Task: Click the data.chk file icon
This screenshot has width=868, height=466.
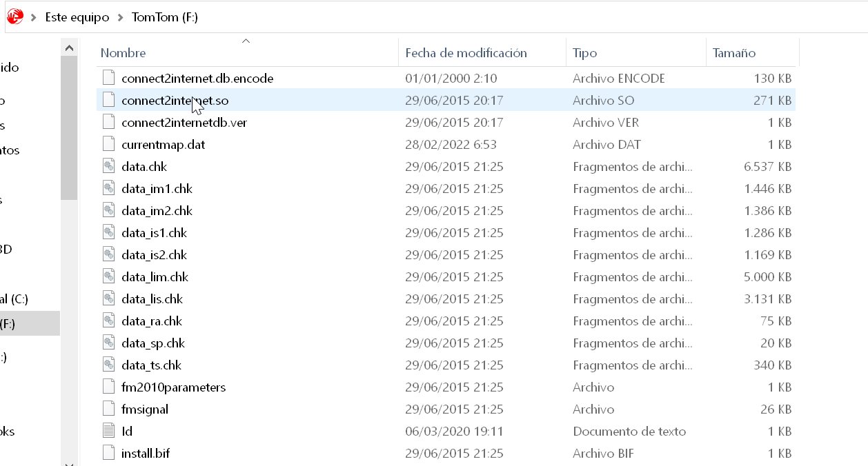Action: (x=107, y=166)
